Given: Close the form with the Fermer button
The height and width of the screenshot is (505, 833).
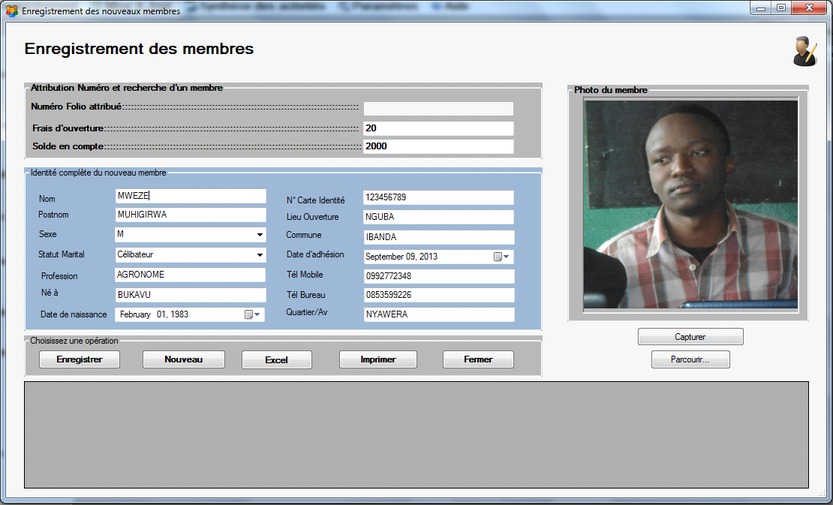Looking at the screenshot, I should 478,360.
